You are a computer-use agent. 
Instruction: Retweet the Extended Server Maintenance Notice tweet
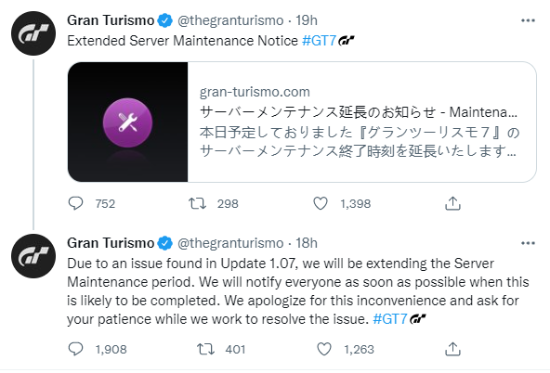pos(197,203)
